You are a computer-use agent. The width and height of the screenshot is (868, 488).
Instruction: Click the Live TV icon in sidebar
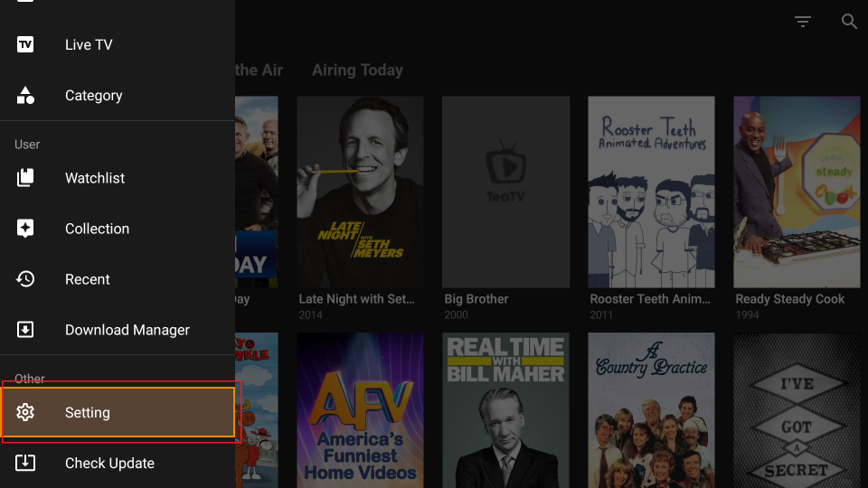pos(25,44)
